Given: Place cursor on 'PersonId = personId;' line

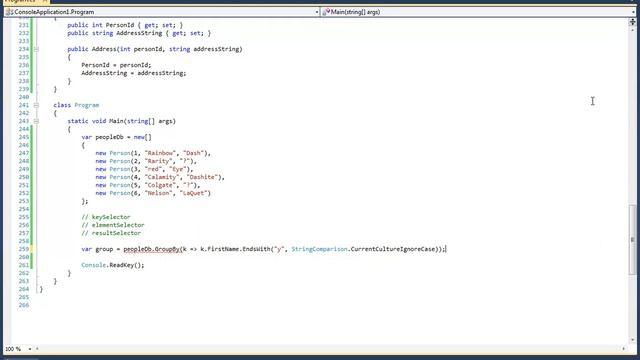Looking at the screenshot, I should tap(116, 65).
